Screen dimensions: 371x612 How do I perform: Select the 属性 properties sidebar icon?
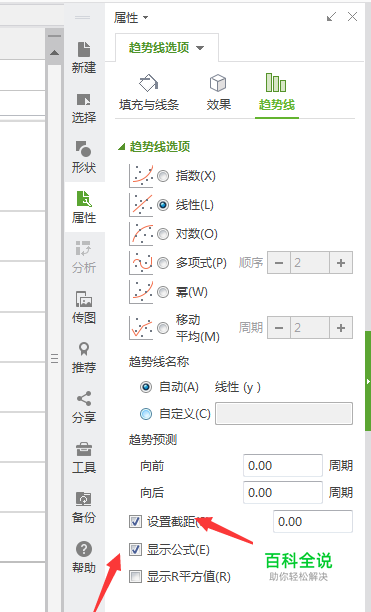tap(84, 207)
